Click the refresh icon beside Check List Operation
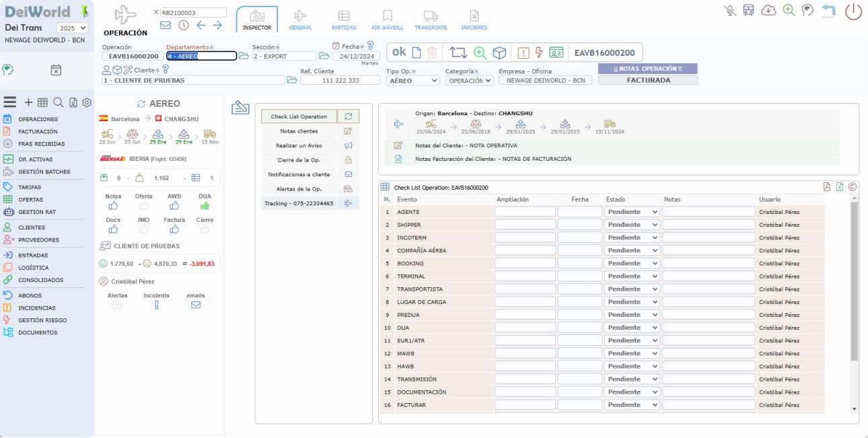Screen dimensions: 868x438 tap(348, 116)
